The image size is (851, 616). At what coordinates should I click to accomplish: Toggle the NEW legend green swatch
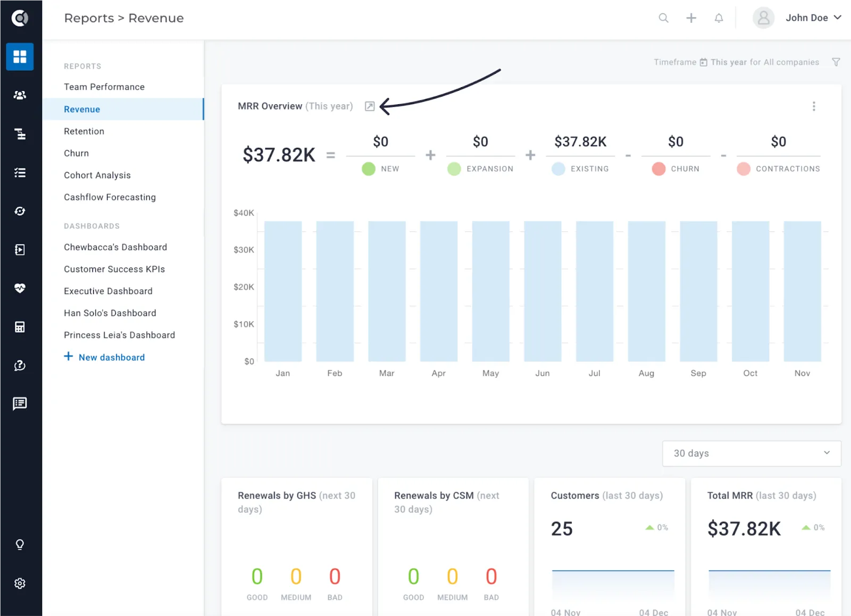369,169
